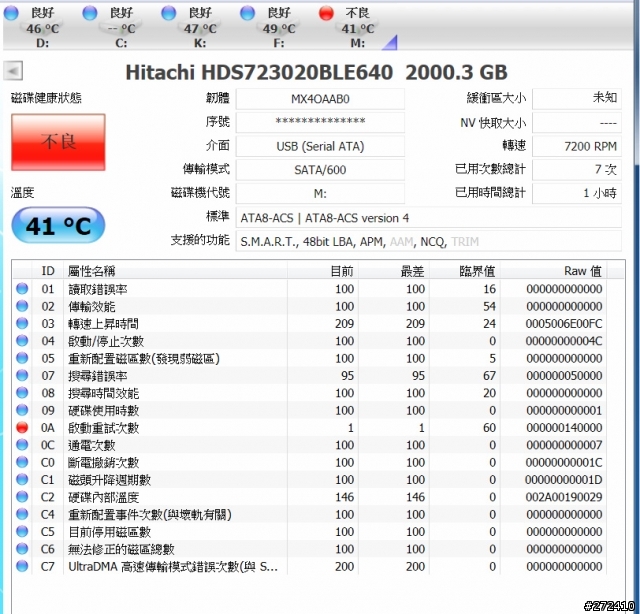The width and height of the screenshot is (640, 614).
Task: Click the 最差 column header
Action: [x=394, y=271]
